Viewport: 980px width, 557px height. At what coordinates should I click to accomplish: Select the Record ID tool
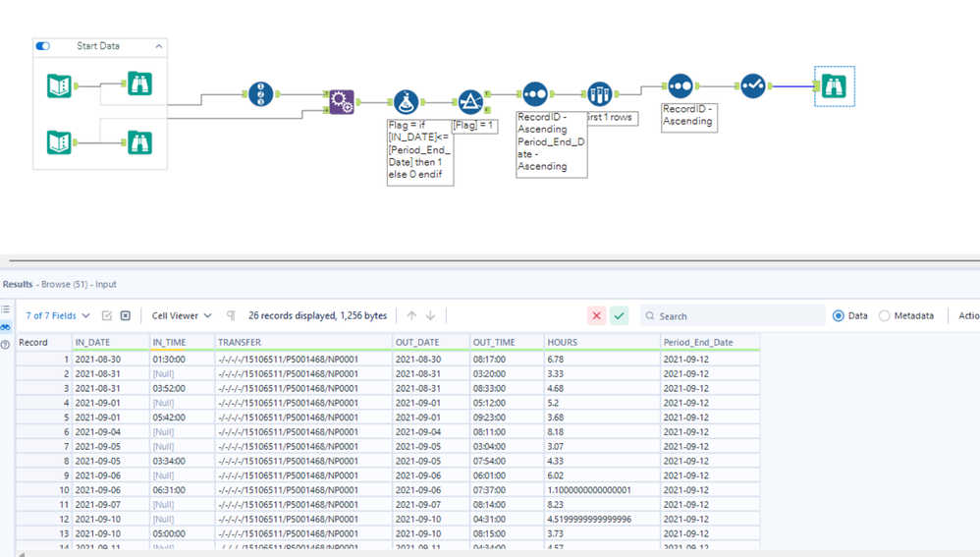260,93
